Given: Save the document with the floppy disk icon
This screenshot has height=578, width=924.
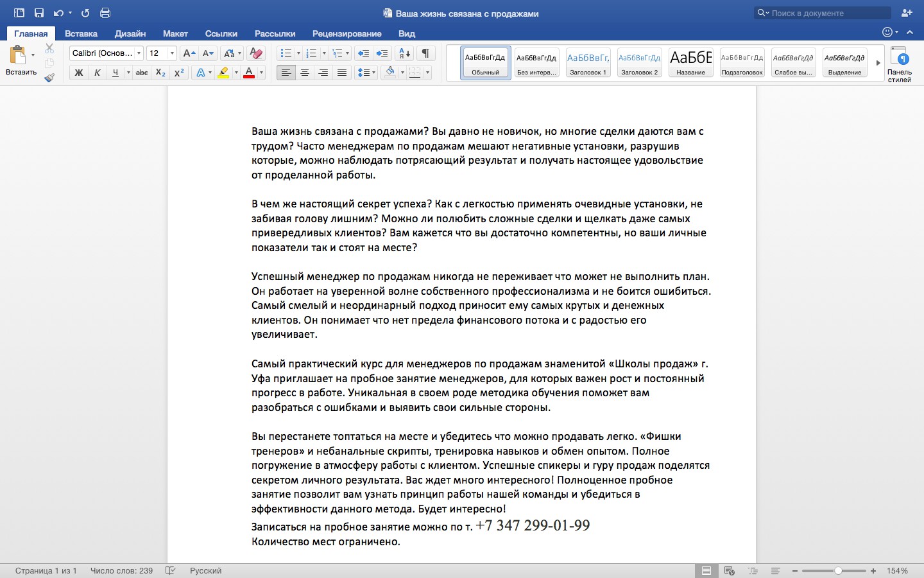Looking at the screenshot, I should (x=39, y=13).
